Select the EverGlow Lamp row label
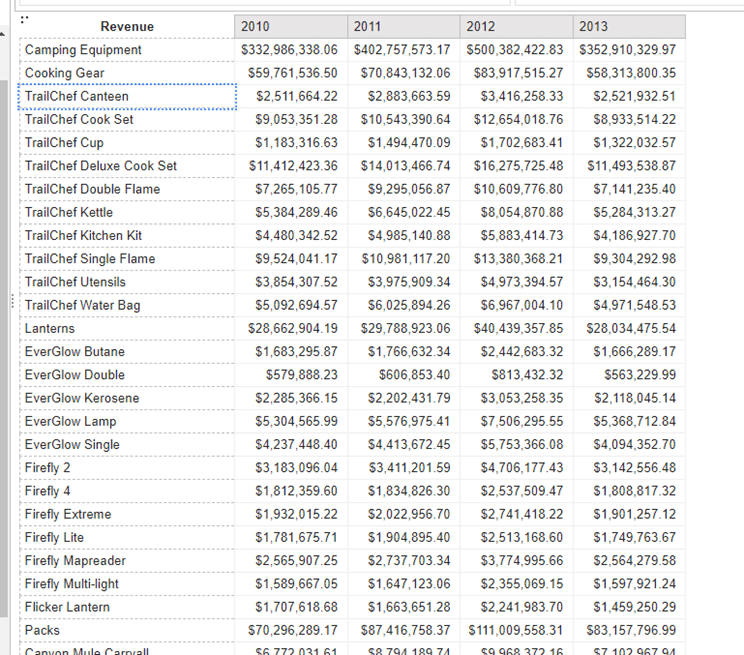 pyautogui.click(x=127, y=421)
